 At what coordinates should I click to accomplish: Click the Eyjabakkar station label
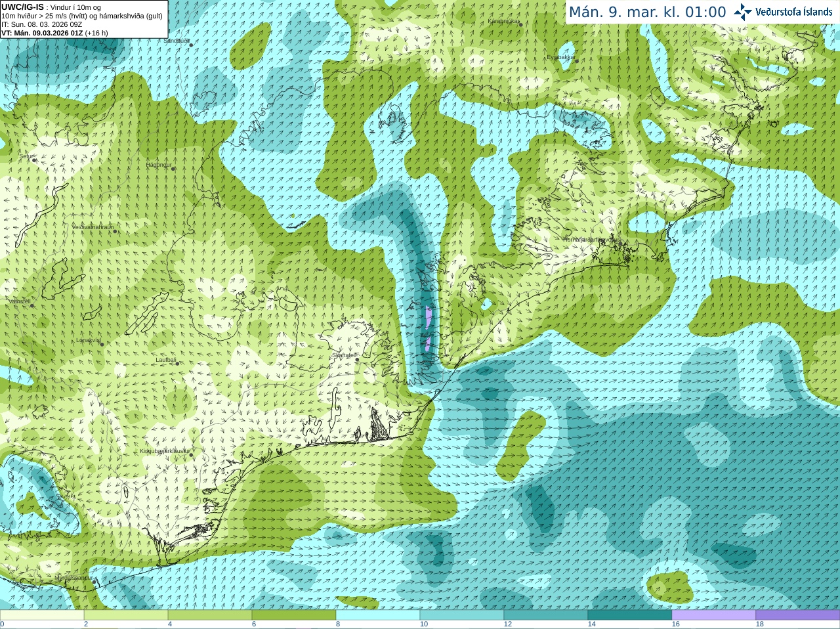561,57
